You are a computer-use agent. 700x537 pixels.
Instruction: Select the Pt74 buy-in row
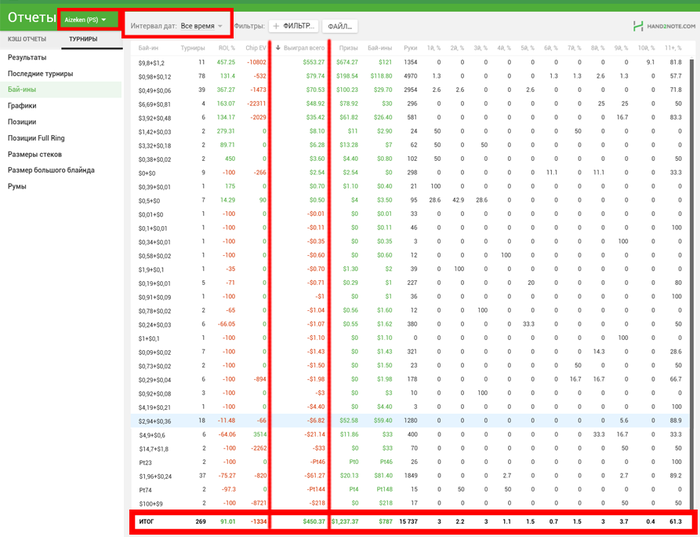(410, 490)
